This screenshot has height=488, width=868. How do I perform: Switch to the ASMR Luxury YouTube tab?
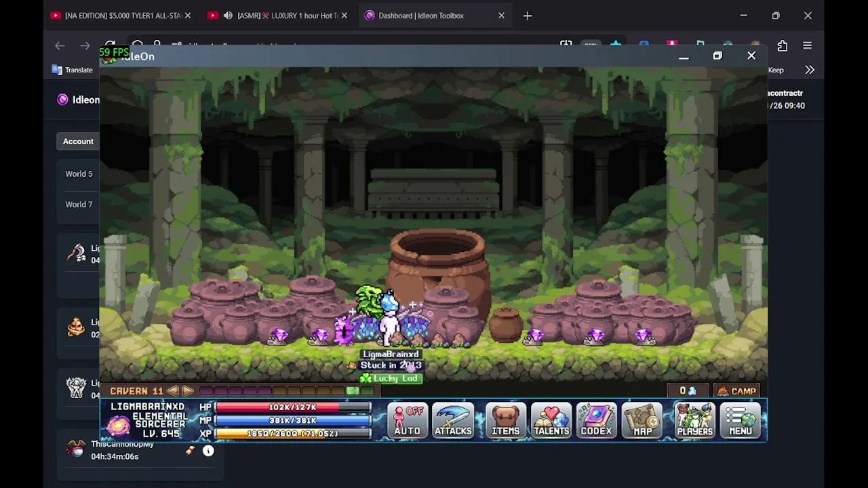tap(288, 16)
